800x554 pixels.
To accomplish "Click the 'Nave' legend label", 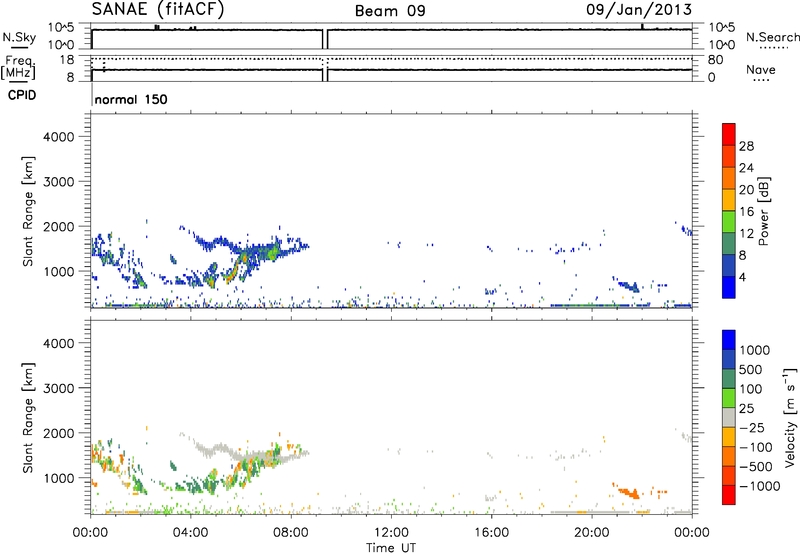I will (x=761, y=70).
